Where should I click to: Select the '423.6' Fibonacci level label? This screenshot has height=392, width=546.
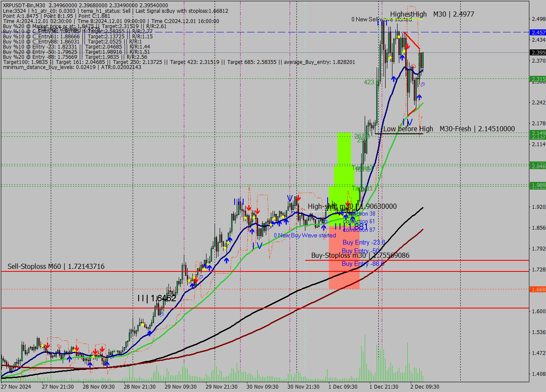pyautogui.click(x=372, y=82)
